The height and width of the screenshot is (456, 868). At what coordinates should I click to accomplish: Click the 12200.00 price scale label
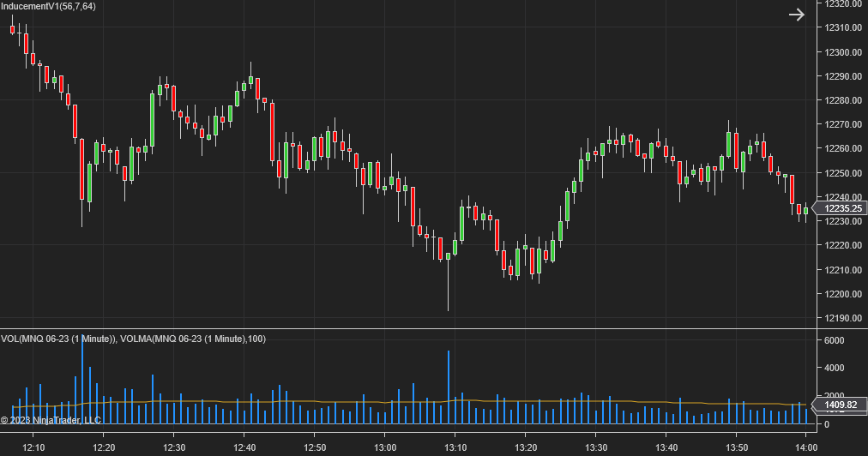(x=842, y=294)
